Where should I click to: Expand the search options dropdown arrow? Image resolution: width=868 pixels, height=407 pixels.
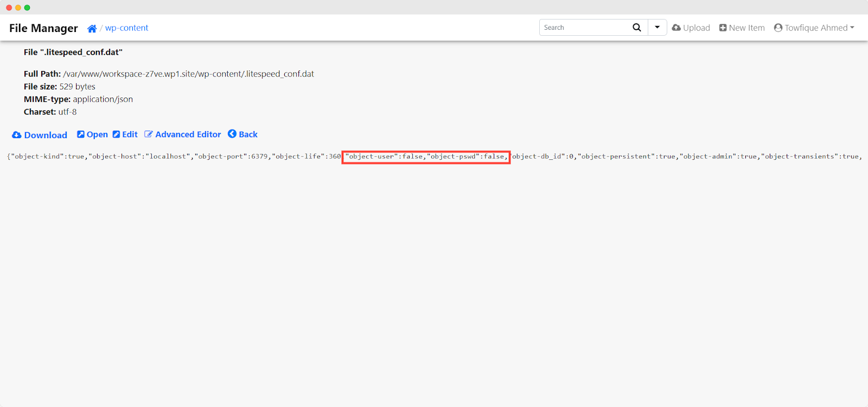(657, 27)
